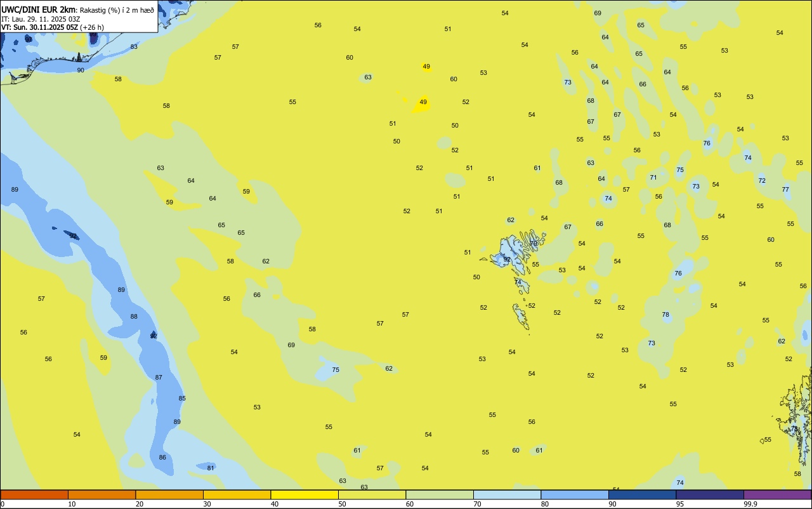Click the humidity value 86 on the map

(x=162, y=458)
